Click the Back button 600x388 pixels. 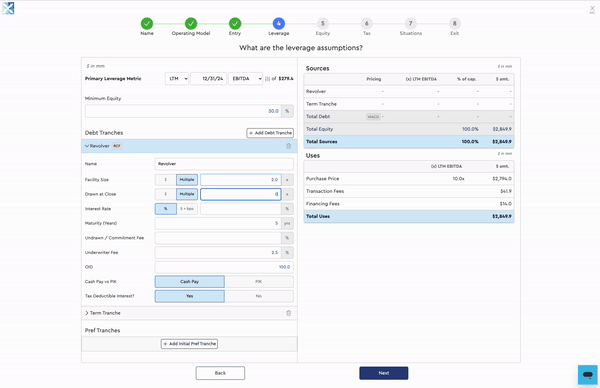tap(220, 373)
